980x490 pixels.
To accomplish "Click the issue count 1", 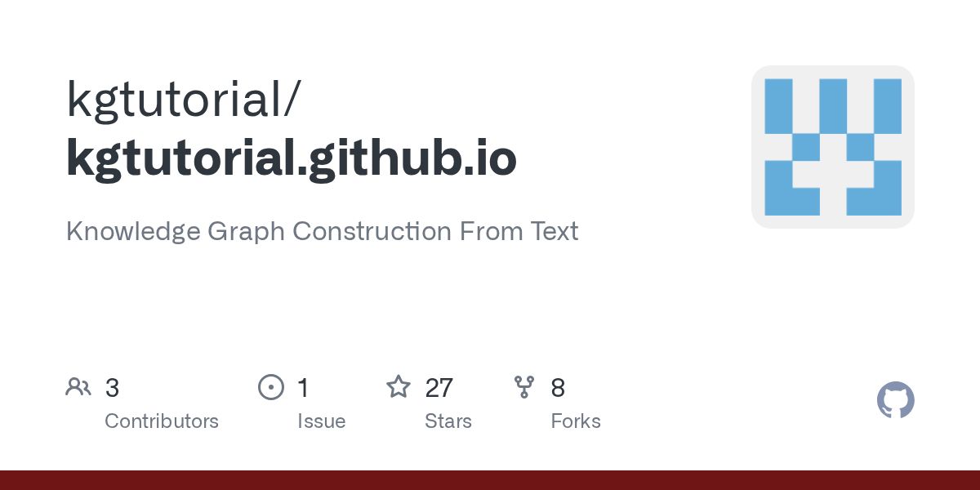I will coord(303,388).
